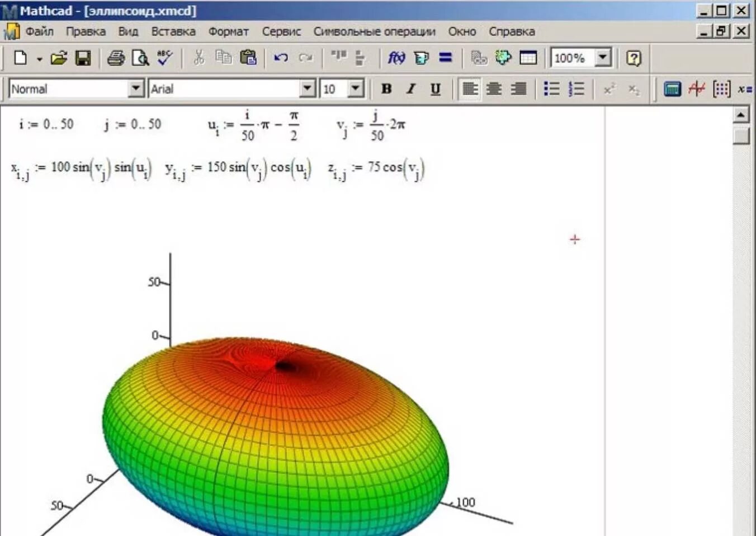Apply subscript formatting
This screenshot has height=536, width=756.
pyautogui.click(x=633, y=89)
